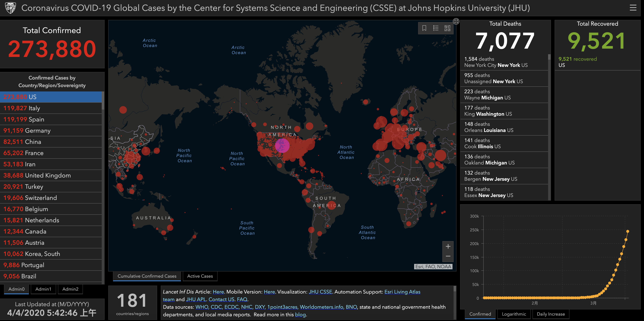This screenshot has height=321, width=644.
Task: Click the deaths list scrollbar thumb
Action: (549, 57)
